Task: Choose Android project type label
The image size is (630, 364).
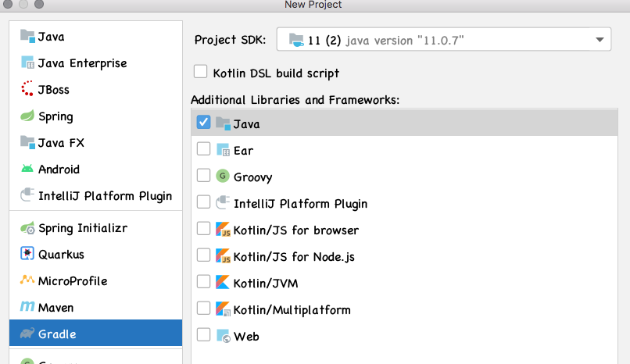Action: [x=59, y=170]
